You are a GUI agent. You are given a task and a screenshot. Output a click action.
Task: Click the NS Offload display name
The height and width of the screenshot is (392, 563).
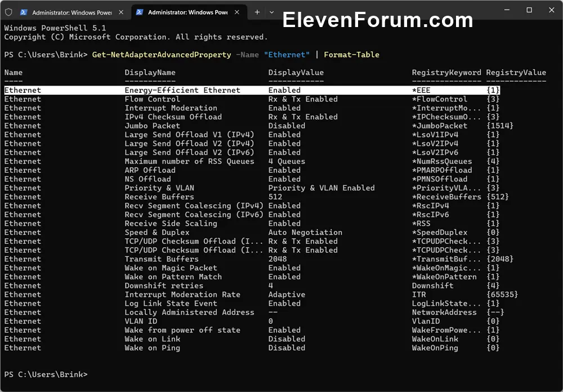click(x=148, y=179)
